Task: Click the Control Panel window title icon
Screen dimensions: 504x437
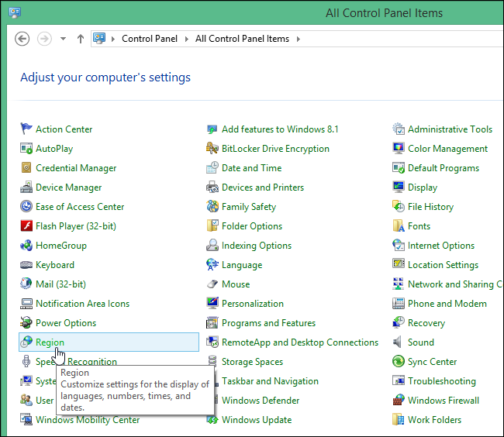Action: [14, 12]
